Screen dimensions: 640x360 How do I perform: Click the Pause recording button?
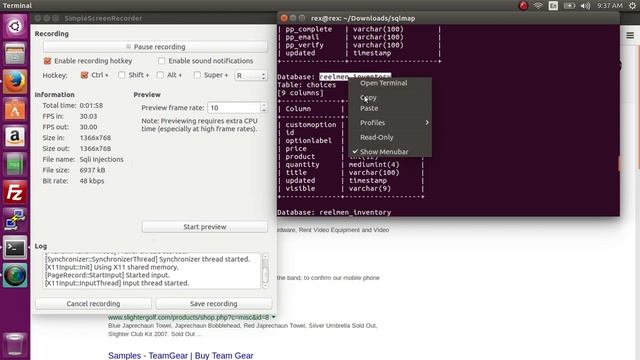tap(156, 47)
